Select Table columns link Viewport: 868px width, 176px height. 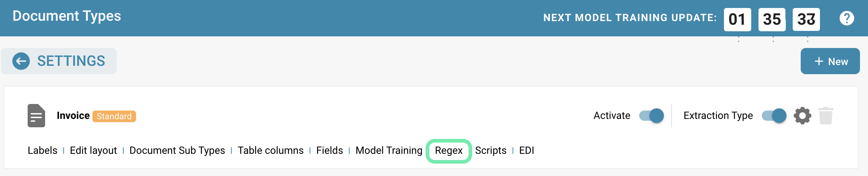[270, 151]
